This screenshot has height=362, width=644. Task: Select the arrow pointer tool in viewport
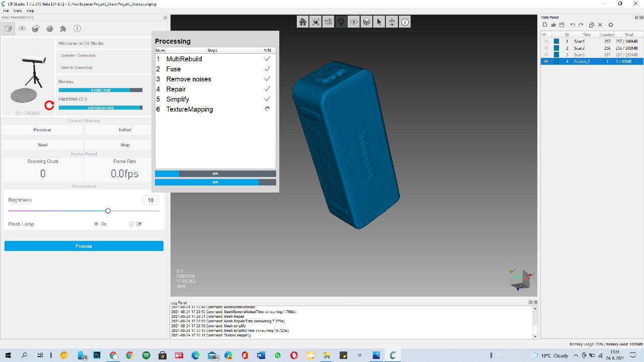tap(380, 22)
